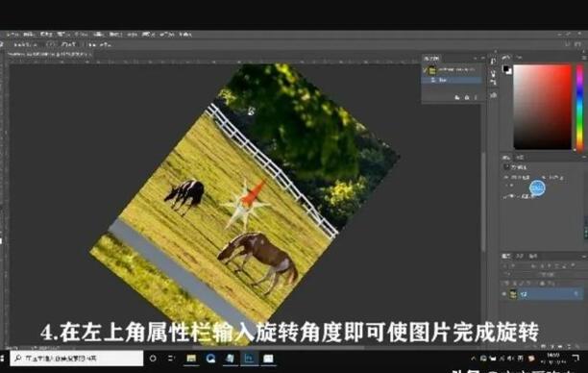Open the 文件 (File) menu
588x373 pixels.
(12, 35)
